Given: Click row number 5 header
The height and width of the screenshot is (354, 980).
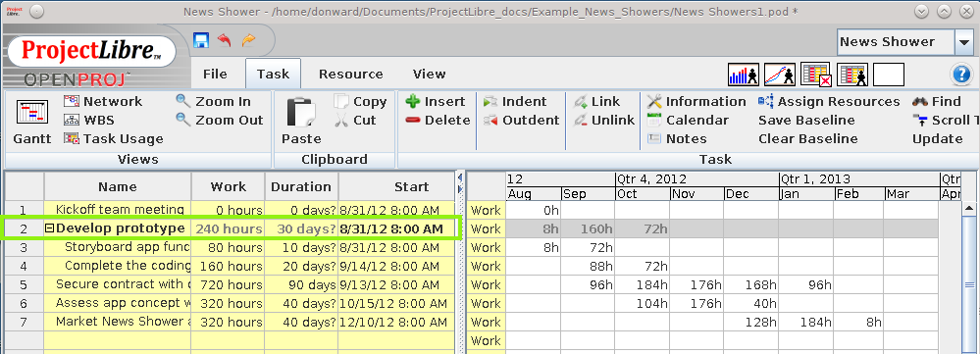Looking at the screenshot, I should 24,284.
